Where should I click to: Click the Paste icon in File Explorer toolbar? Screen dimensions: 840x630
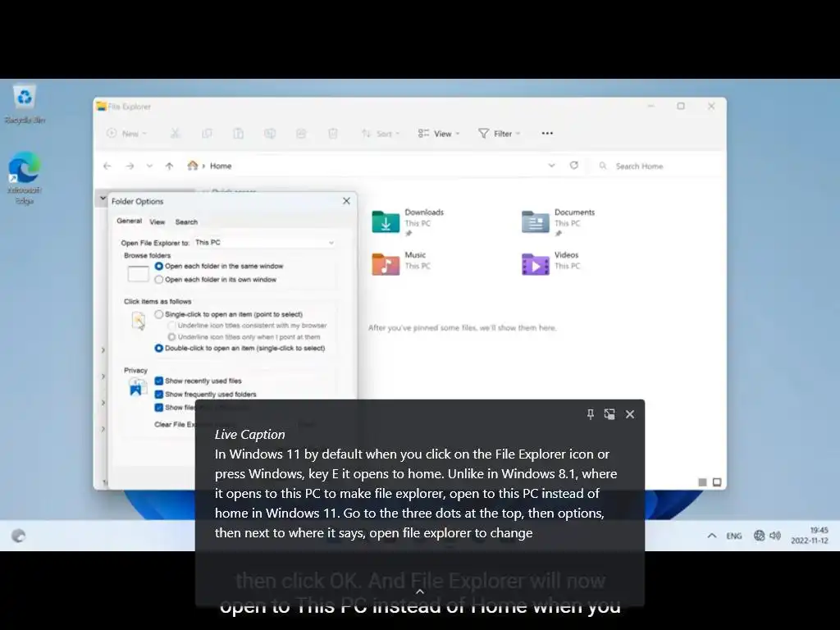point(239,134)
